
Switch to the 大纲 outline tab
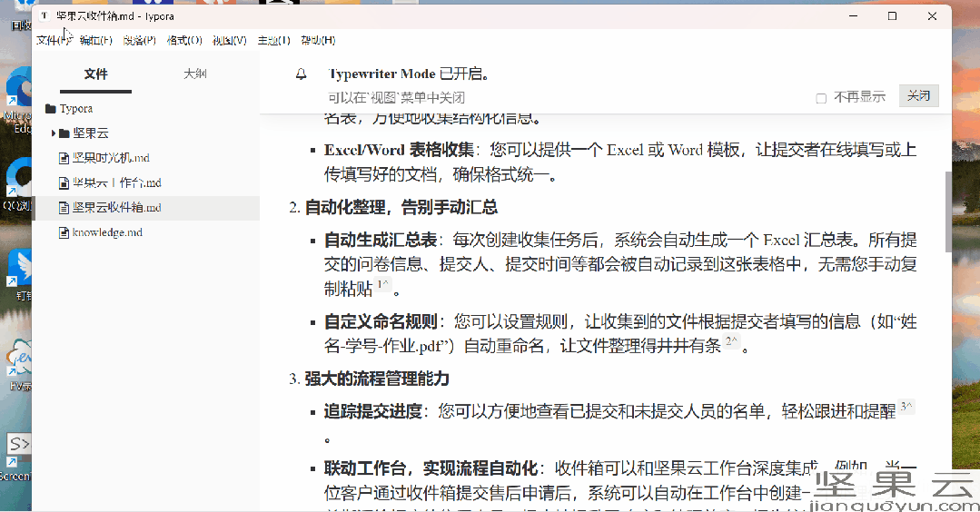195,74
